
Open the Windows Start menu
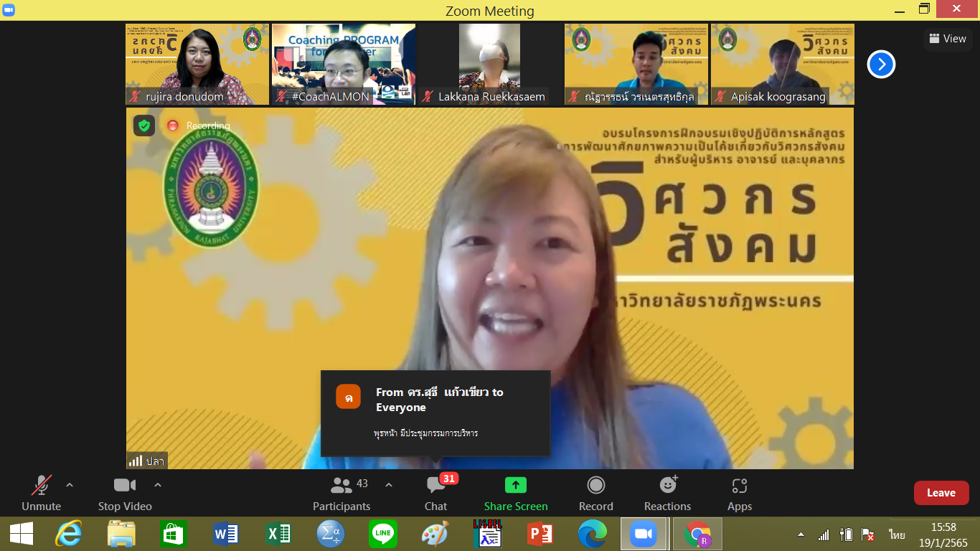pyautogui.click(x=21, y=534)
